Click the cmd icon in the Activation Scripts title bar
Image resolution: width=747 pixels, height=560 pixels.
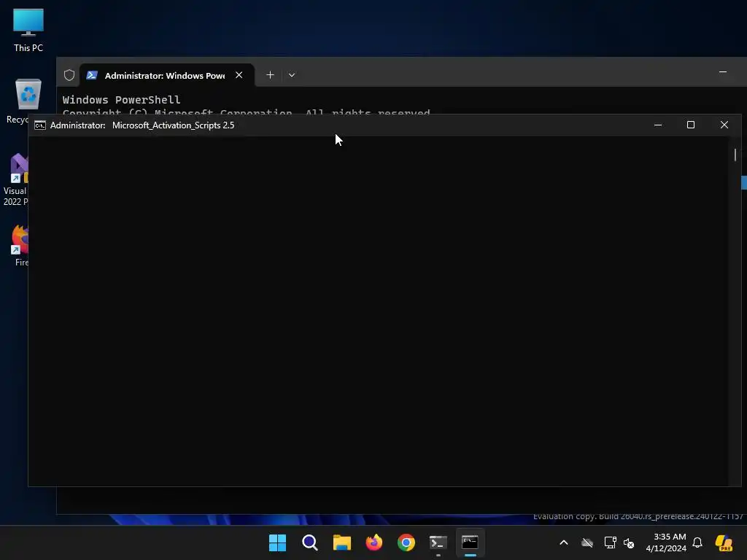tap(40, 125)
